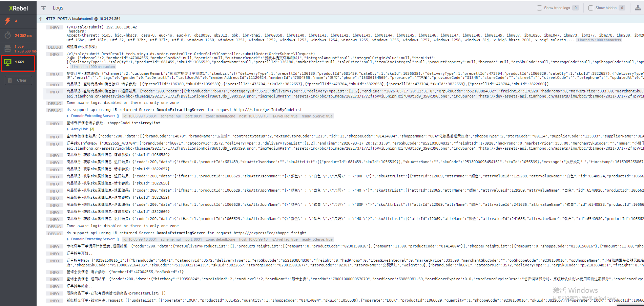Click the INFO badge beside '订单拆单开始..'

coord(55,254)
